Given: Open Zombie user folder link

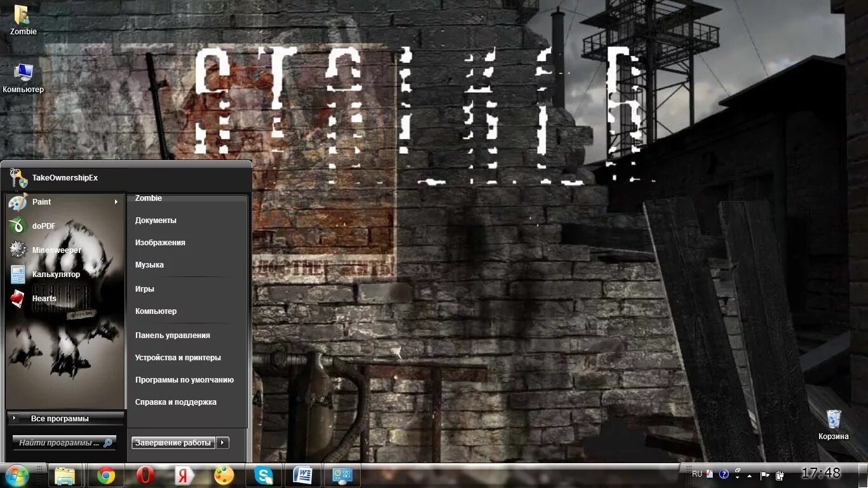Looking at the screenshot, I should click(x=149, y=198).
